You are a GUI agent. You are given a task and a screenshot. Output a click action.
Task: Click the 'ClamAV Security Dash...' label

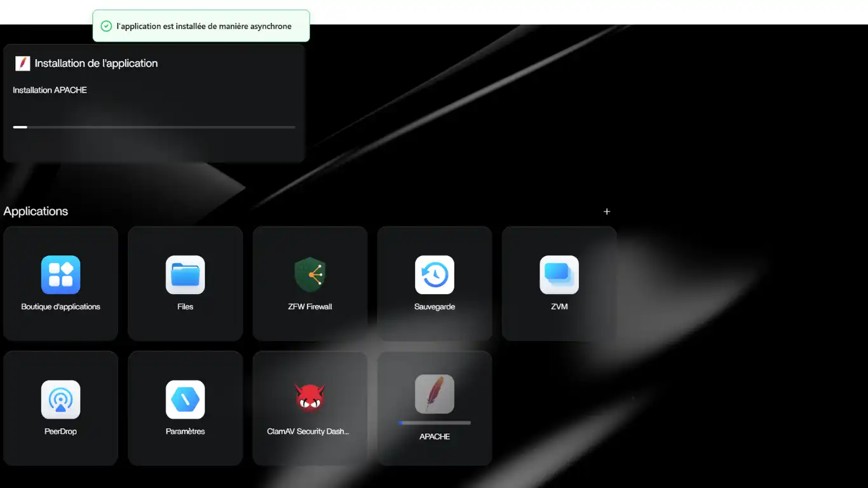[308, 431]
